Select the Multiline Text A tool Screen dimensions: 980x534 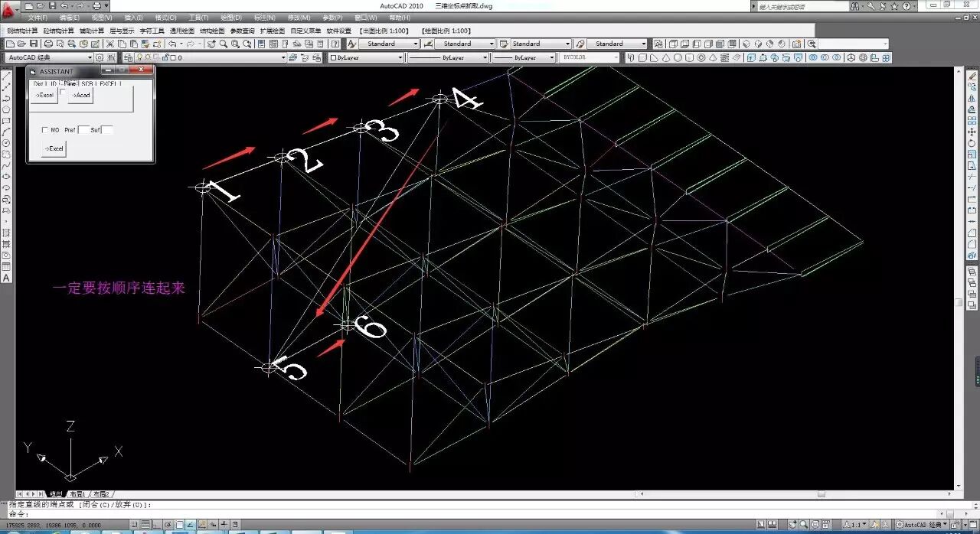coord(6,278)
